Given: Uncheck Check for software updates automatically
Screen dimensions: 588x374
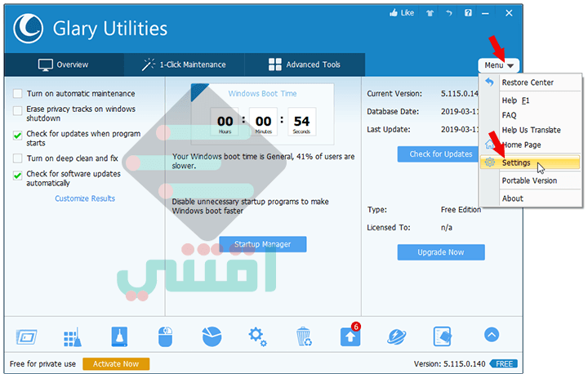Looking at the screenshot, I should [18, 176].
